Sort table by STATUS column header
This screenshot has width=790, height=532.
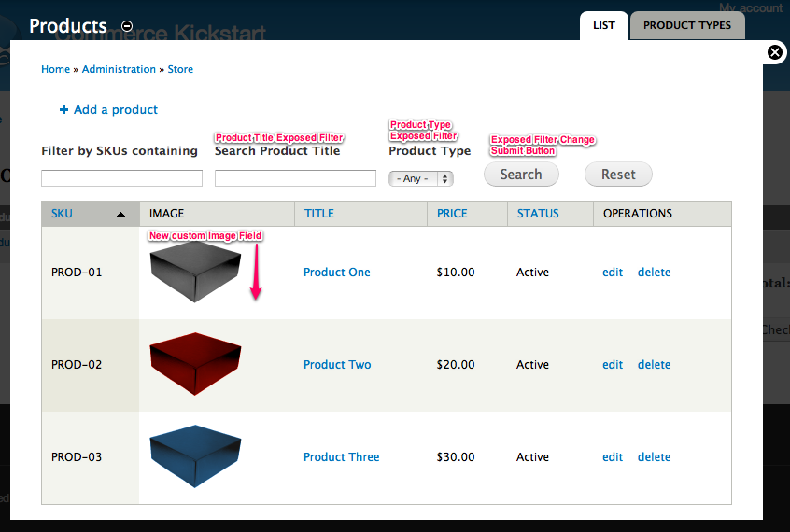point(538,214)
